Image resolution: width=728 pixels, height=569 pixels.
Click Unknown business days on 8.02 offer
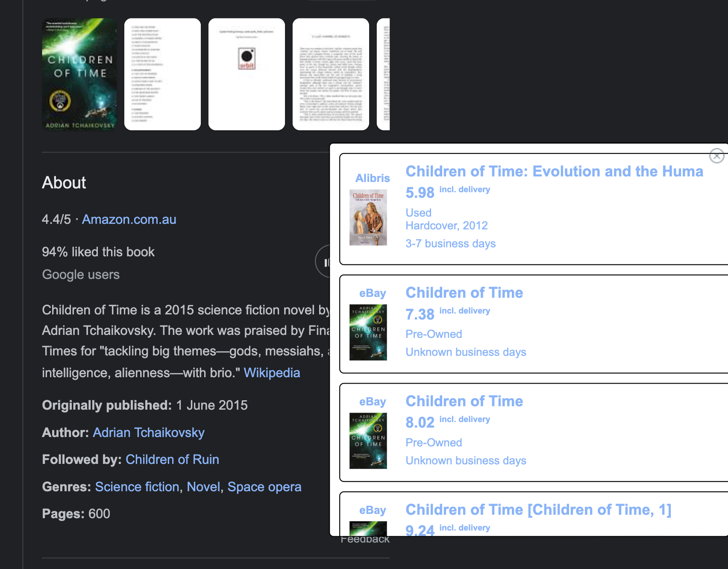tap(466, 460)
